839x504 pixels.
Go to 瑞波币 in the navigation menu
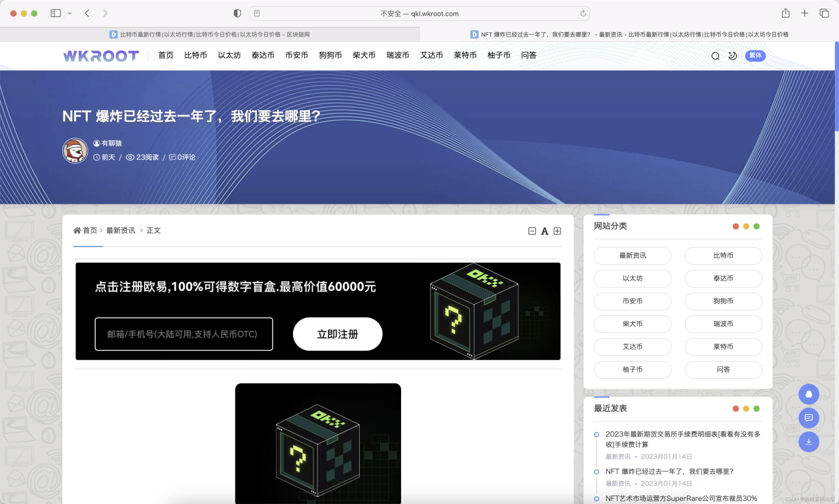[398, 55]
